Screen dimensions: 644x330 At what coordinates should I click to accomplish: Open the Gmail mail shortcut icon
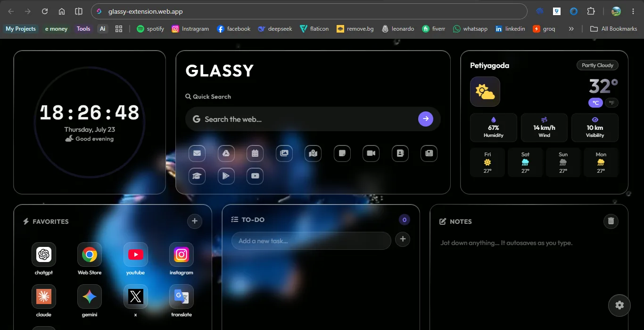click(197, 153)
